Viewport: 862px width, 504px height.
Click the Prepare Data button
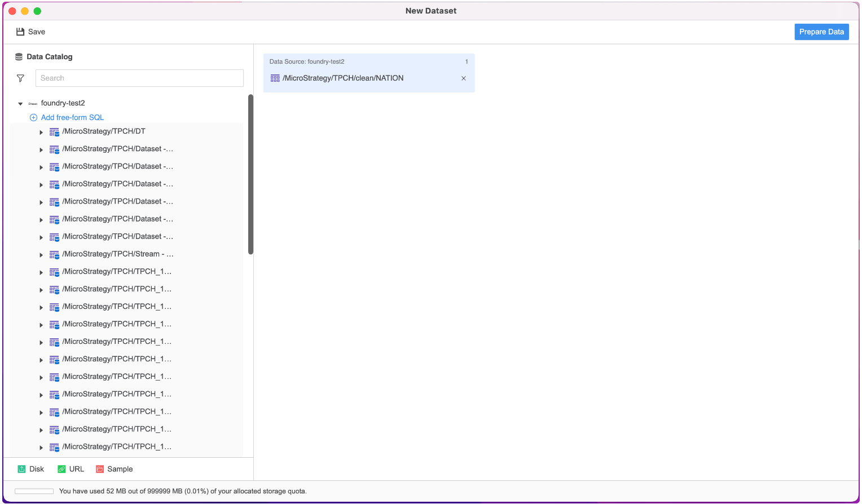pos(821,32)
